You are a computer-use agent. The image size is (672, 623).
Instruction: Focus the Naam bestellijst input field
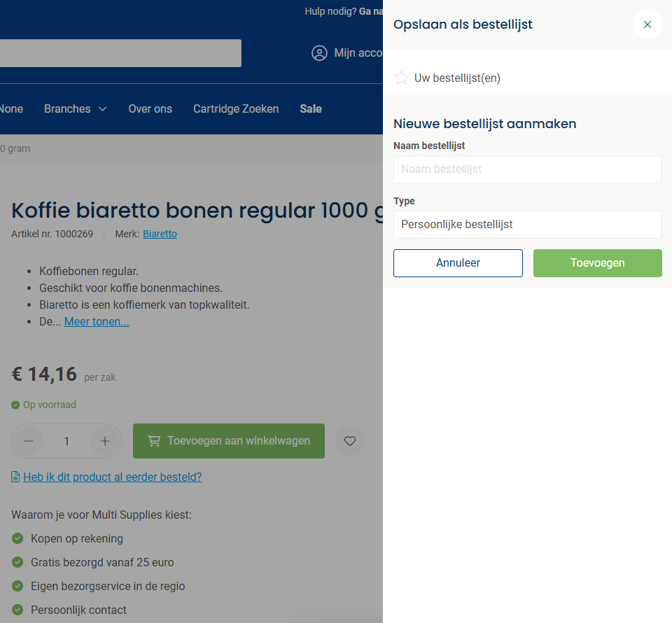528,169
